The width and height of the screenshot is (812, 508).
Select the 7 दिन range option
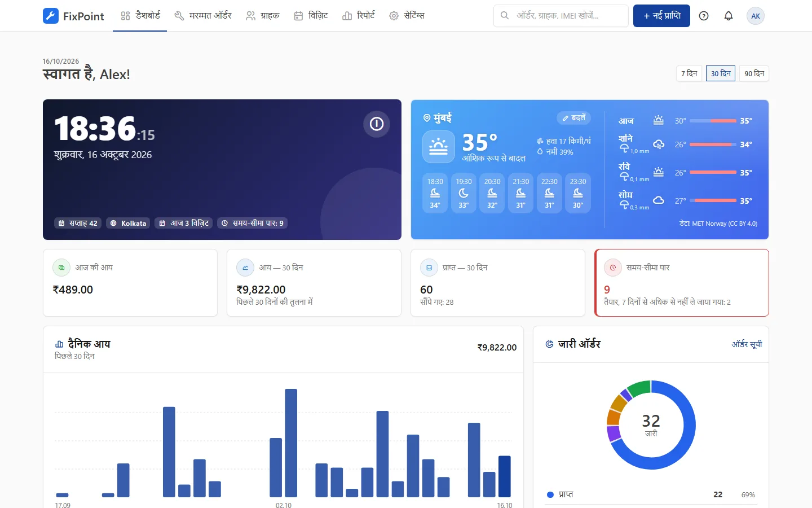[689, 73]
